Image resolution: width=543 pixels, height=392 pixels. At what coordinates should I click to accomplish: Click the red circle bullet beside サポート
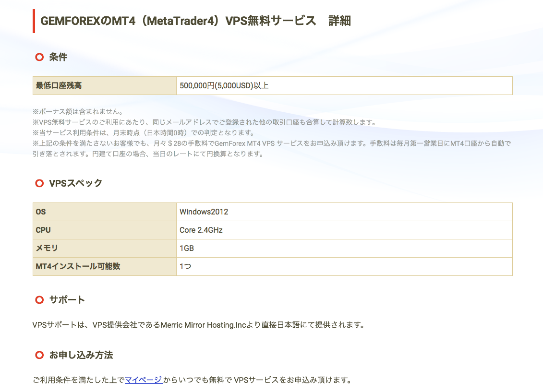point(39,299)
